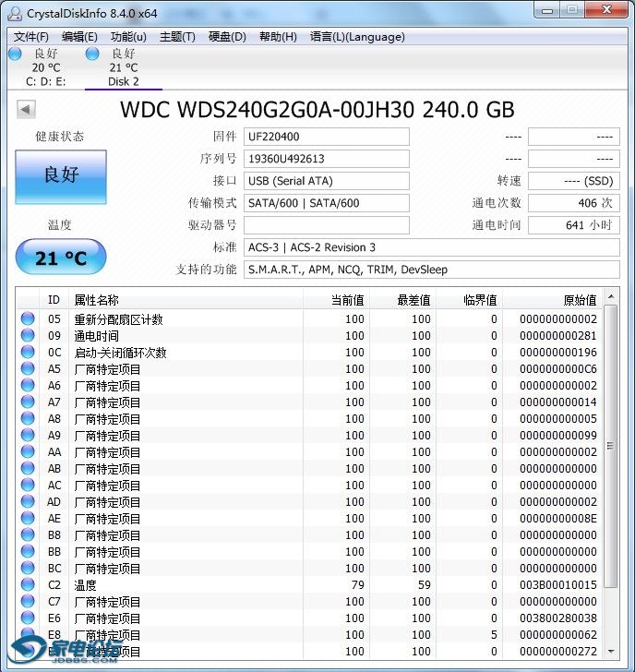The width and height of the screenshot is (635, 672).
Task: Click the 属性名称 column header
Action: click(186, 300)
